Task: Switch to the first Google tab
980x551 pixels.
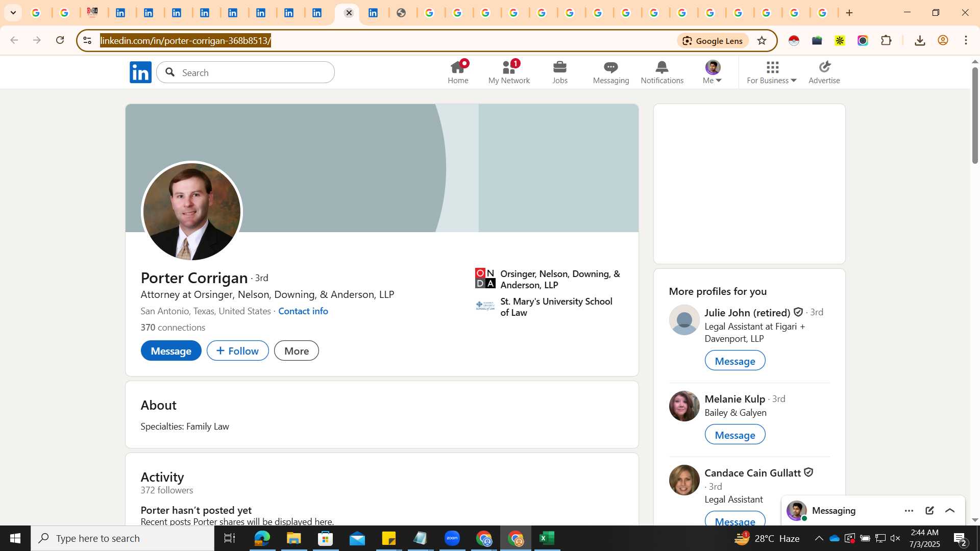Action: click(36, 13)
